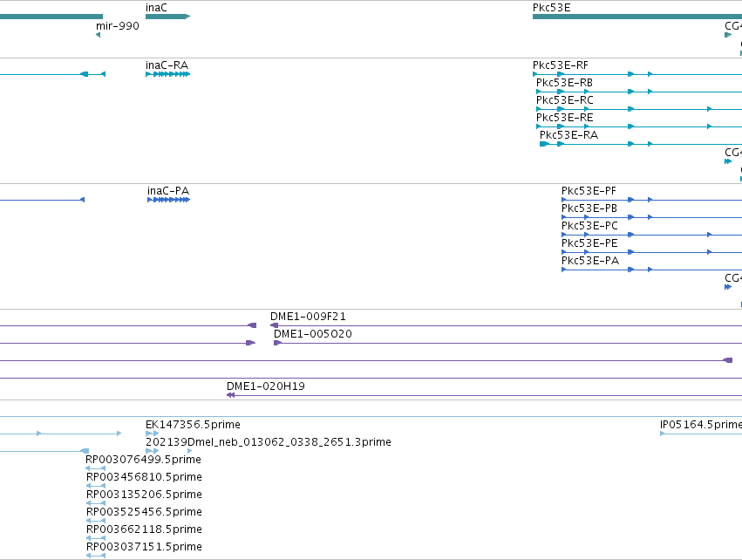Select the Pkc53E gene bar
Screen dimensions: 742x560
[637, 17]
